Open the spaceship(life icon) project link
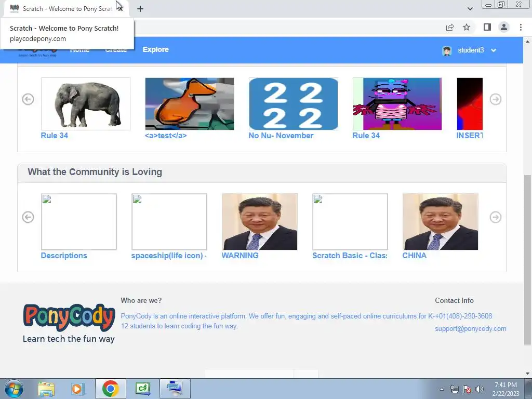 tap(169, 256)
